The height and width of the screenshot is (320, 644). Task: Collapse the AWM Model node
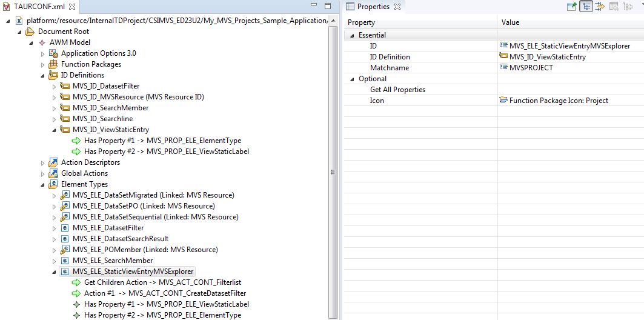[32, 42]
